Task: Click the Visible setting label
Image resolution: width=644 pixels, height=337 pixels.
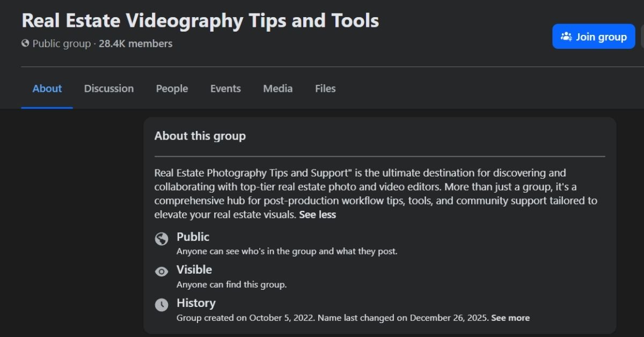Action: (x=194, y=269)
